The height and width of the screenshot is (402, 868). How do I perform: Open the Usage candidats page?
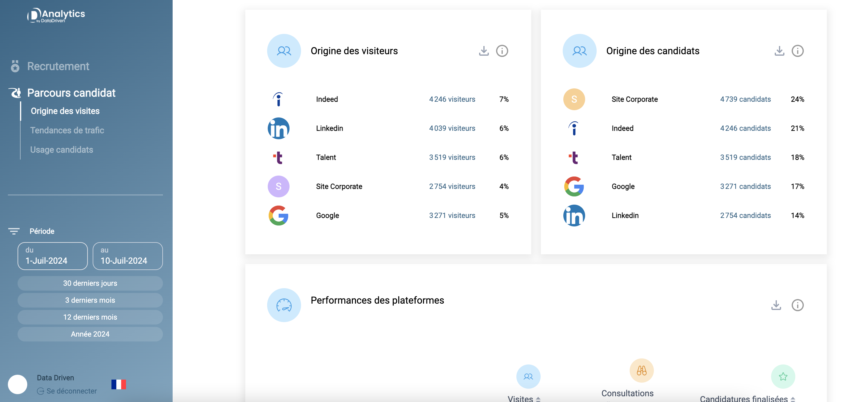coord(62,150)
